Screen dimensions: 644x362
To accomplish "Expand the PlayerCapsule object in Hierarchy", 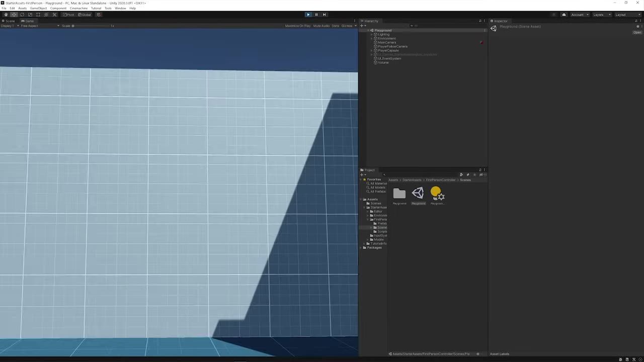I will coord(372,51).
